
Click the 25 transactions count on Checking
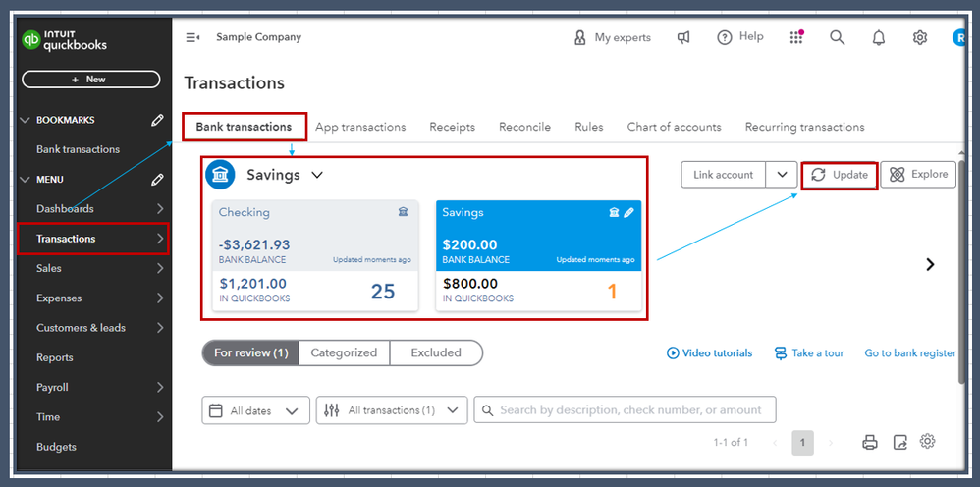[x=383, y=292]
